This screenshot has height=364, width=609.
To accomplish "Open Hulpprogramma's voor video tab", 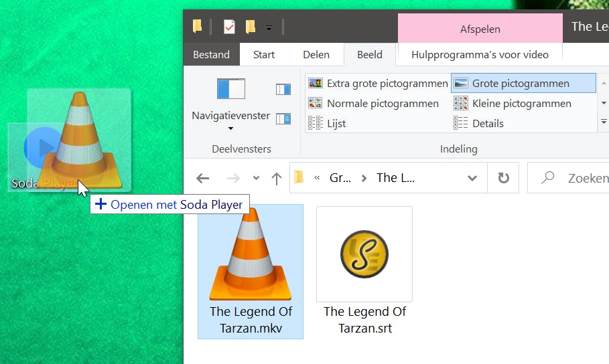I will [x=480, y=55].
